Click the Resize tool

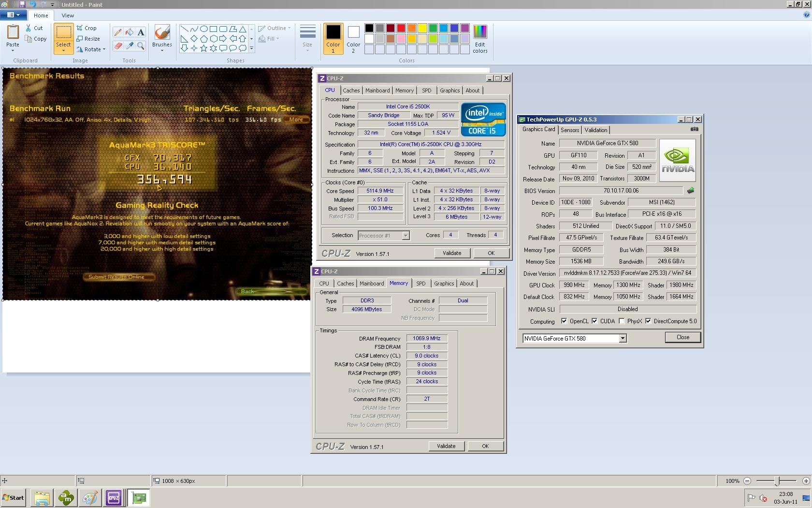[x=88, y=39]
